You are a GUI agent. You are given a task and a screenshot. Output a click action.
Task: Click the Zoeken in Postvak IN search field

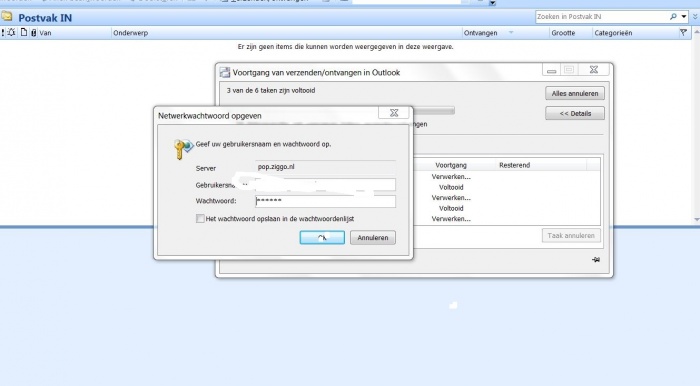602,17
